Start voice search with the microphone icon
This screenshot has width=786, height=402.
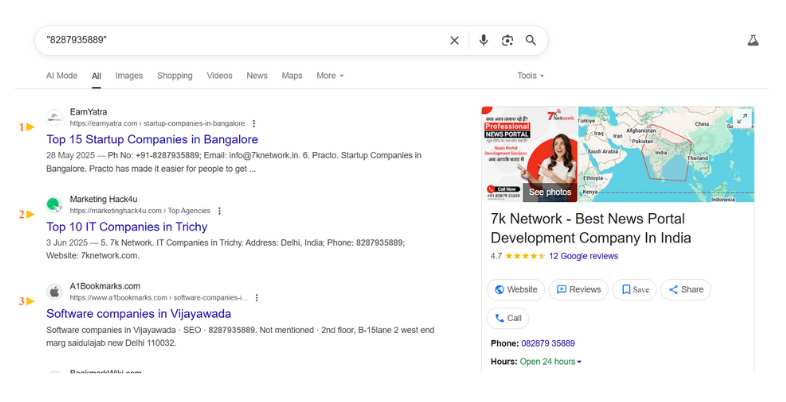(x=483, y=41)
